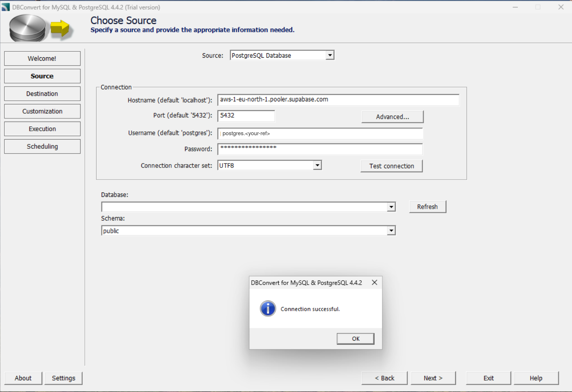This screenshot has height=392, width=572.
Task: Click the 'Connection successful.' message text
Action: 310,309
